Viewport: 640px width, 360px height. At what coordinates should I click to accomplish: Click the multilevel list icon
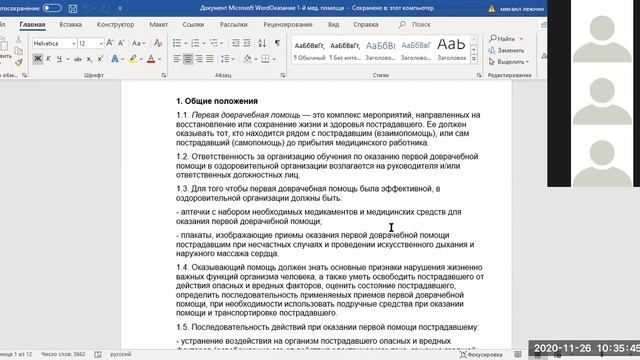[214, 43]
